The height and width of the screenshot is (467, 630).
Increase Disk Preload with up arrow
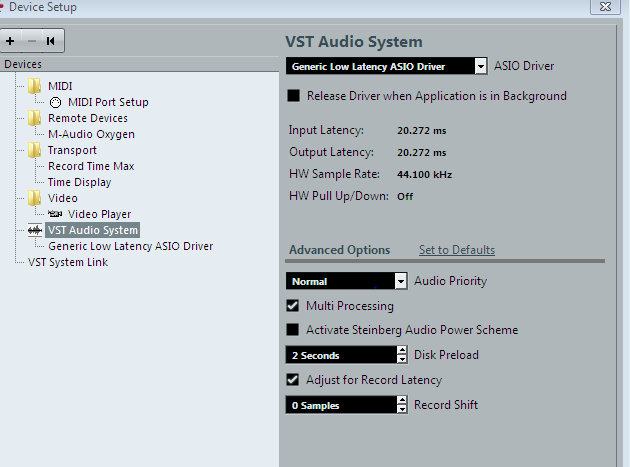[401, 350]
